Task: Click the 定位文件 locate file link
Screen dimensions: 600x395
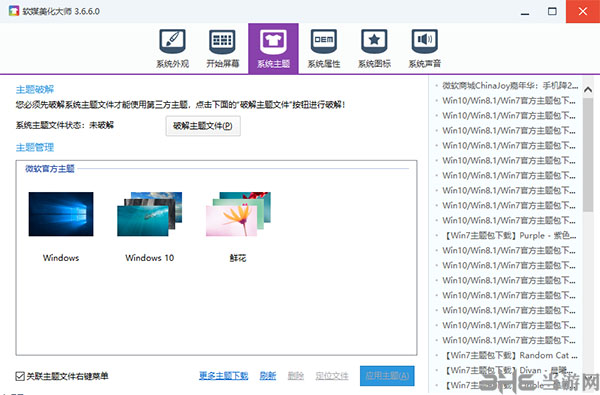Action: [x=332, y=376]
